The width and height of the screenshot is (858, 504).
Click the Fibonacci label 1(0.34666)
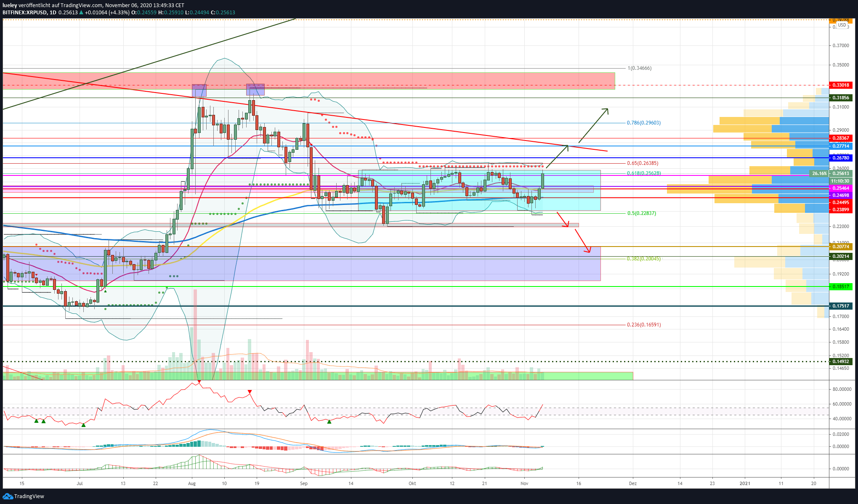[639, 68]
